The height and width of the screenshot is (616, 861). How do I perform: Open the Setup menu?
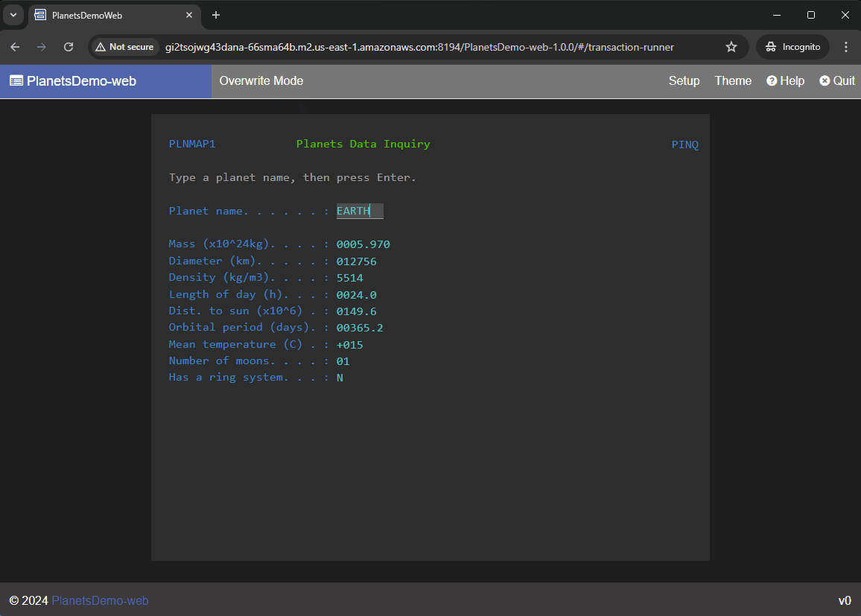pos(684,81)
